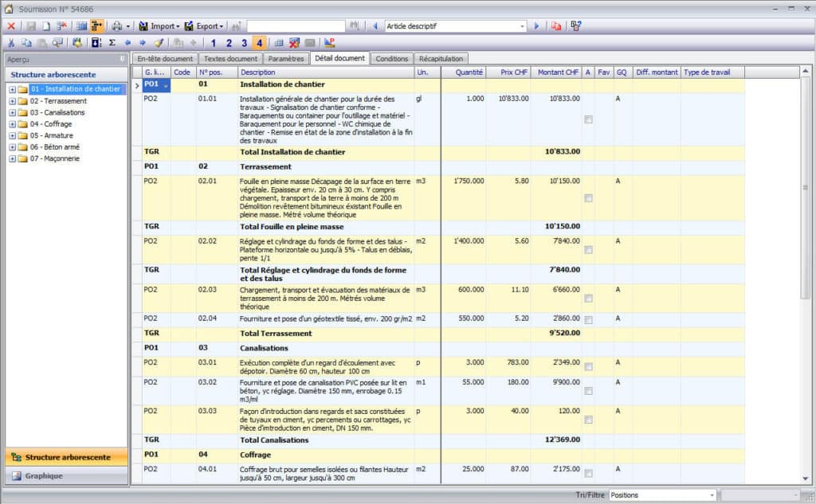Screen dimensions: 816x504
Task: Click the table with red X icon
Action: (x=295, y=43)
